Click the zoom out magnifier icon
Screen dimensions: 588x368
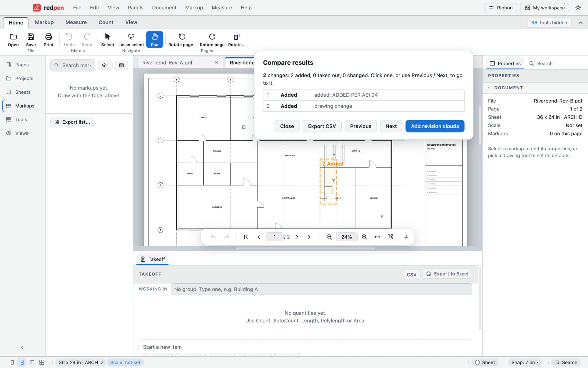329,237
